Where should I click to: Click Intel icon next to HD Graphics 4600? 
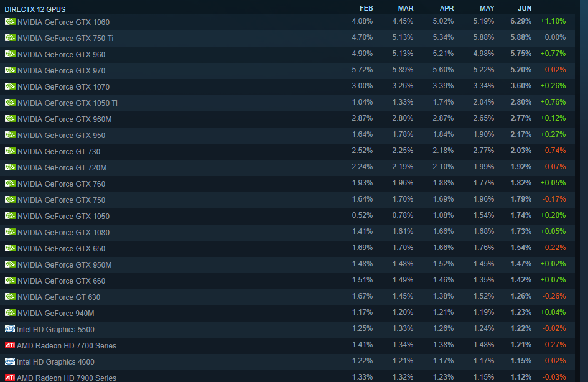pyautogui.click(x=10, y=361)
